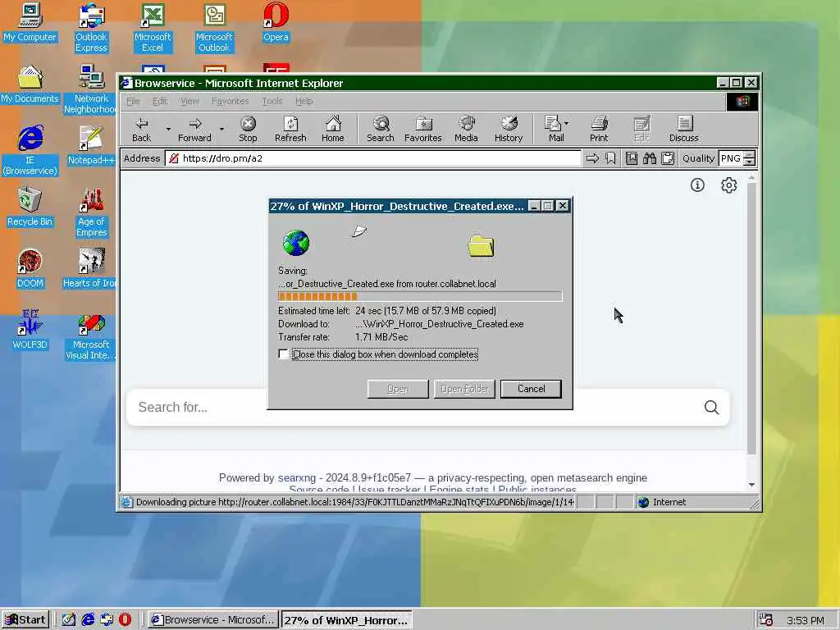Image resolution: width=840 pixels, height=630 pixels.
Task: Click the Back toolbar button
Action: tap(141, 130)
